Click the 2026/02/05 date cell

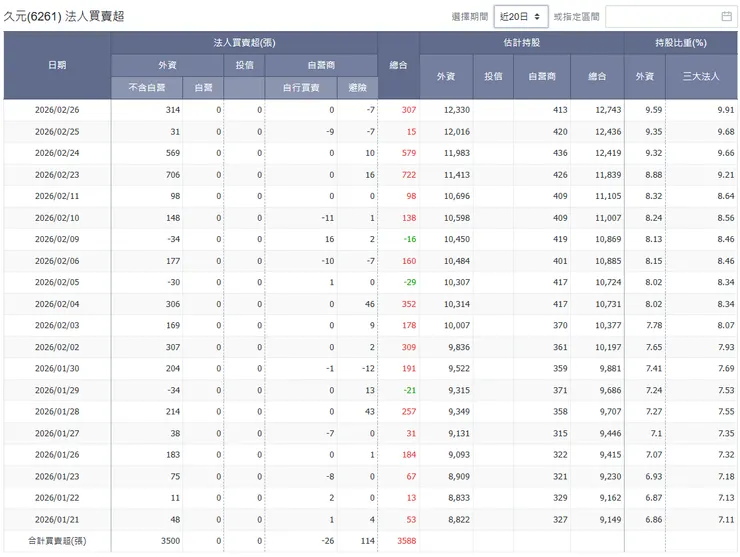[57, 282]
